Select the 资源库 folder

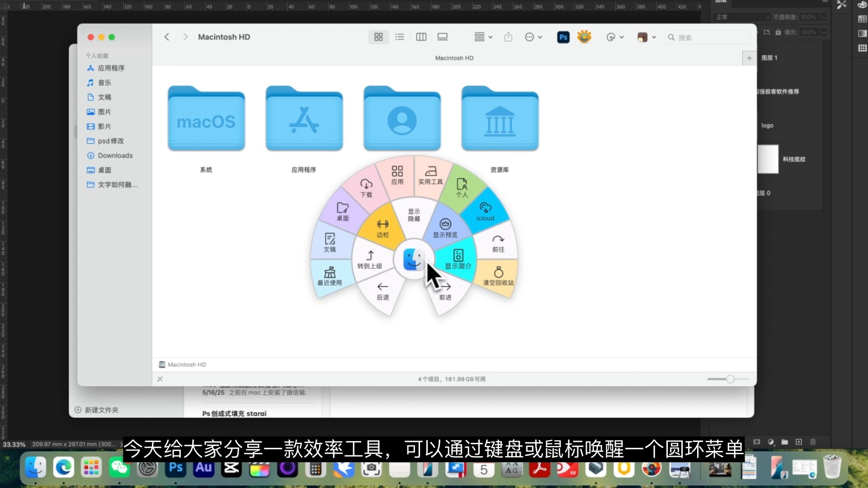(500, 118)
